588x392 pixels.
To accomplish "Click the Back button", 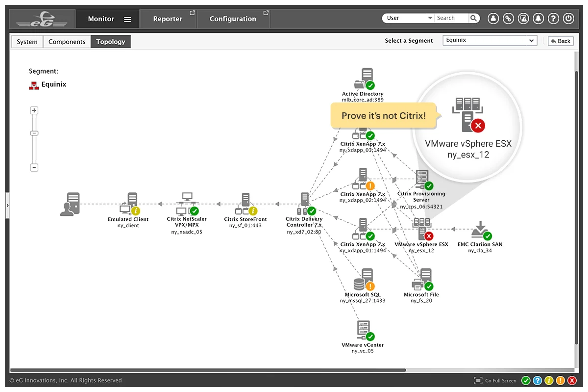I will 561,41.
